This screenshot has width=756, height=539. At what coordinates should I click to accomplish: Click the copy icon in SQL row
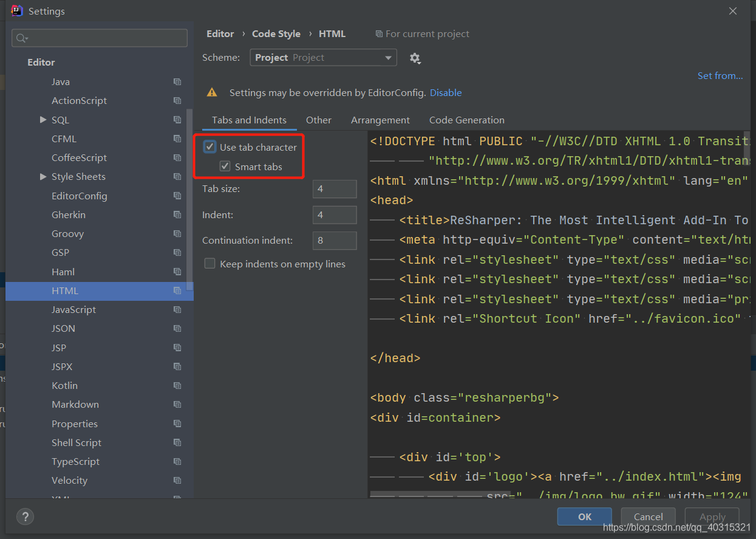click(x=177, y=120)
